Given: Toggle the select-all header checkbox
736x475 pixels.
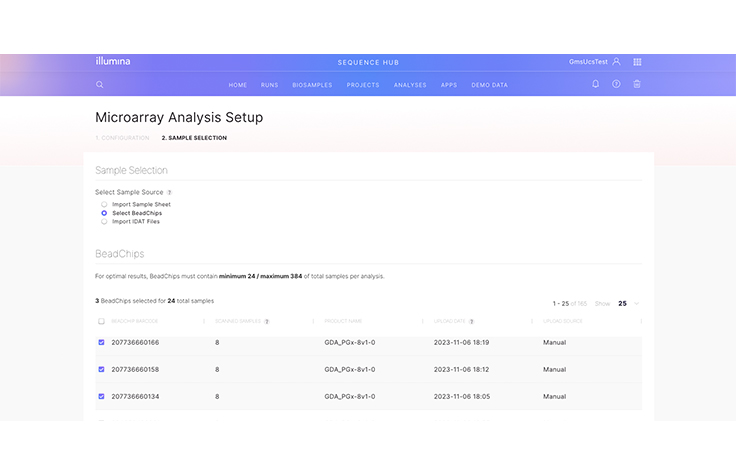Looking at the screenshot, I should tap(101, 322).
